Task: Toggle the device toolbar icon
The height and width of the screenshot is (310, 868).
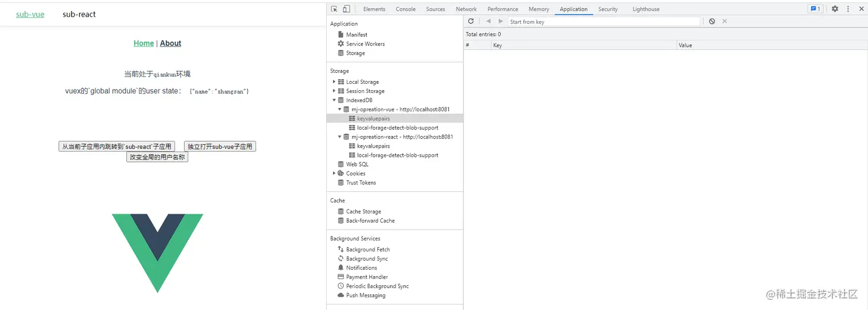Action: click(346, 9)
